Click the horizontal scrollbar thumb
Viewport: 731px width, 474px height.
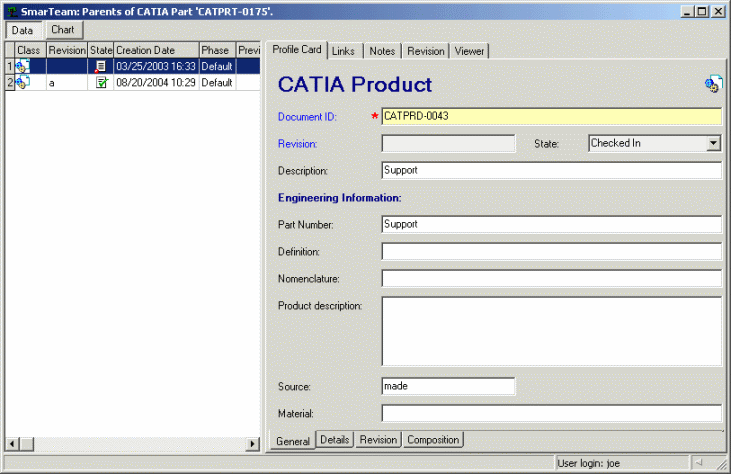(x=27, y=444)
